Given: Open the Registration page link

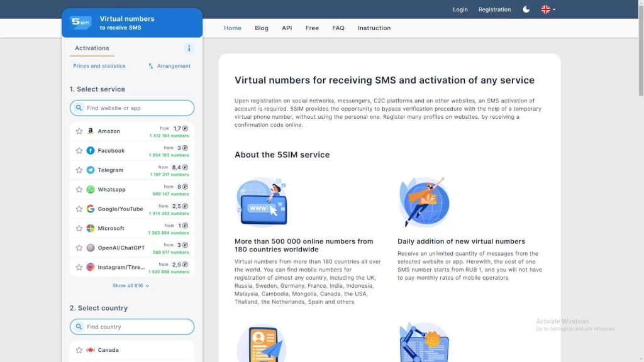Looking at the screenshot, I should [494, 9].
